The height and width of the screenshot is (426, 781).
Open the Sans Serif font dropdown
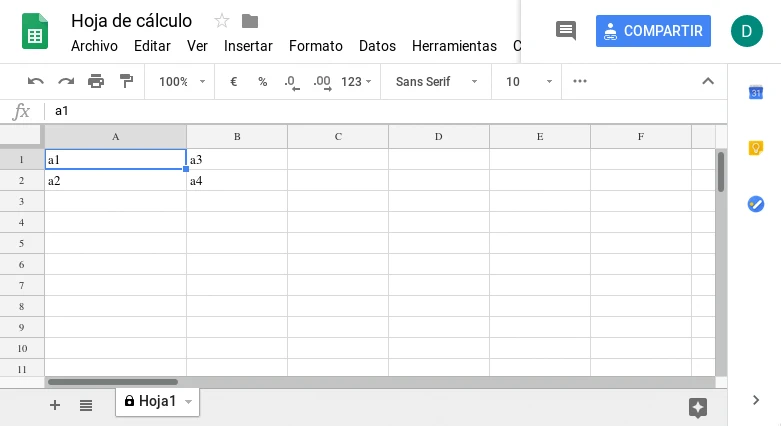(437, 82)
